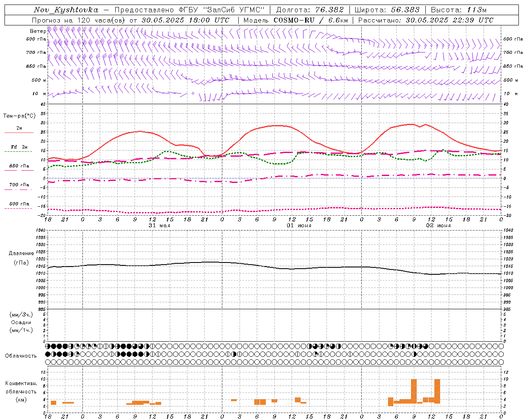This screenshot has height=420, width=525.
Task: Click the 'ЗапСиб УГМС' provider text
Action: coord(234,10)
